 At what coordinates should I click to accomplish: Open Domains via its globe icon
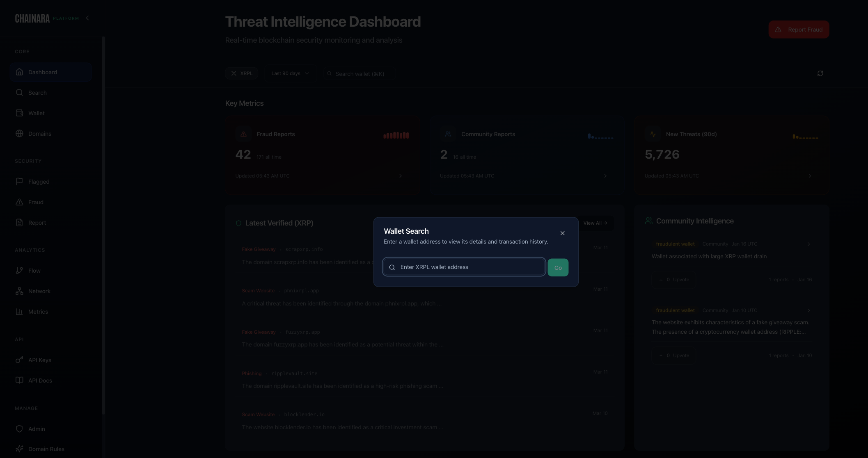tap(19, 133)
